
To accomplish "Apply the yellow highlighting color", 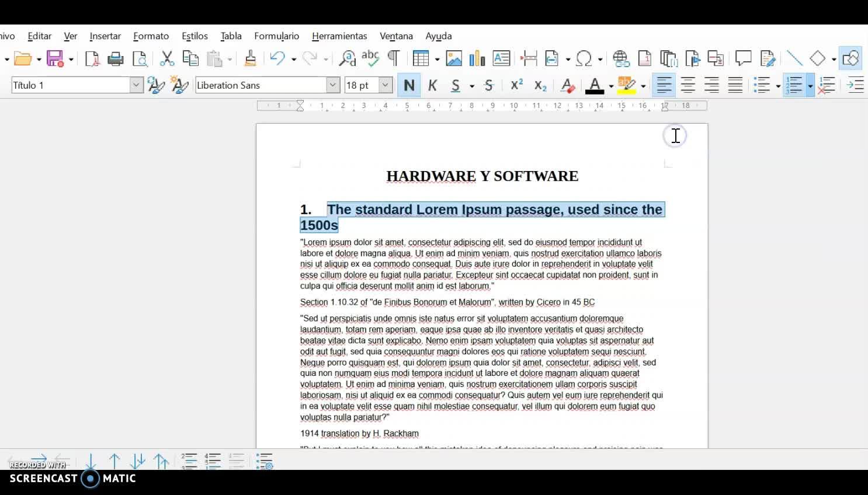I will pos(626,85).
